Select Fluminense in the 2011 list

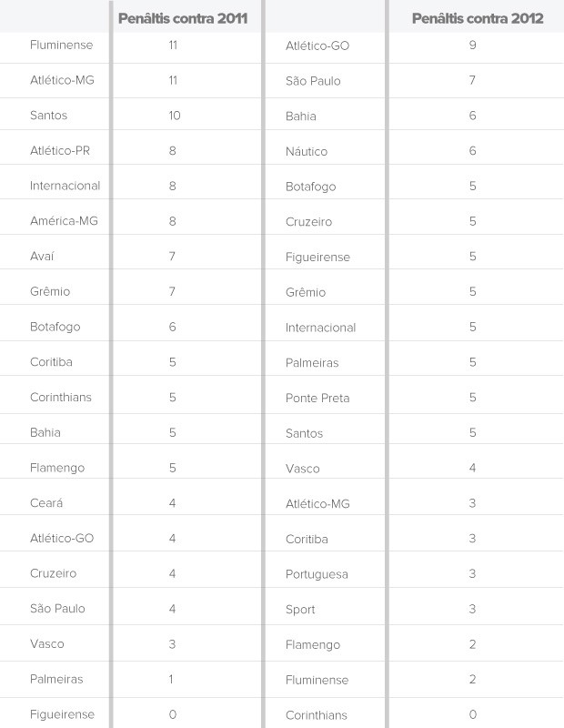[61, 45]
